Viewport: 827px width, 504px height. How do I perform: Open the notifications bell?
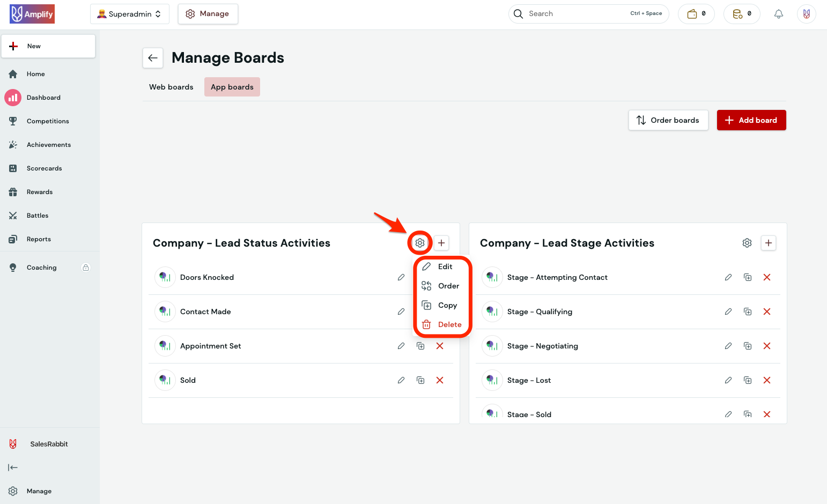point(778,13)
